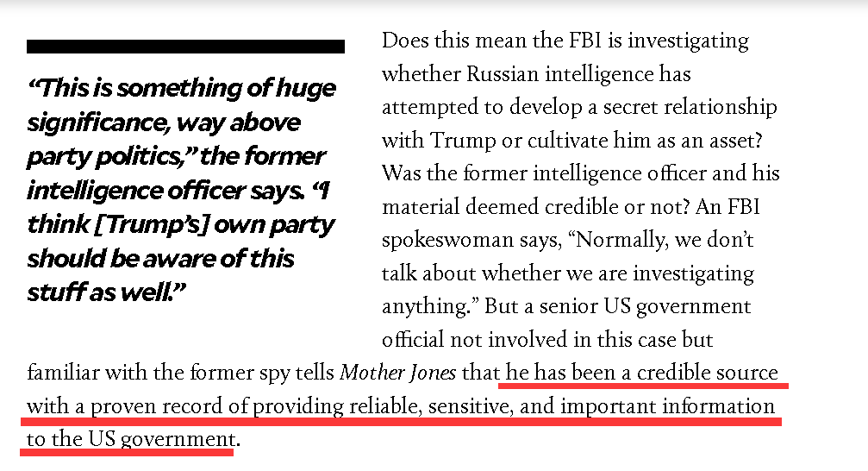Click "stuff as well." ending the pull quote
The width and height of the screenshot is (868, 471).
tap(106, 292)
